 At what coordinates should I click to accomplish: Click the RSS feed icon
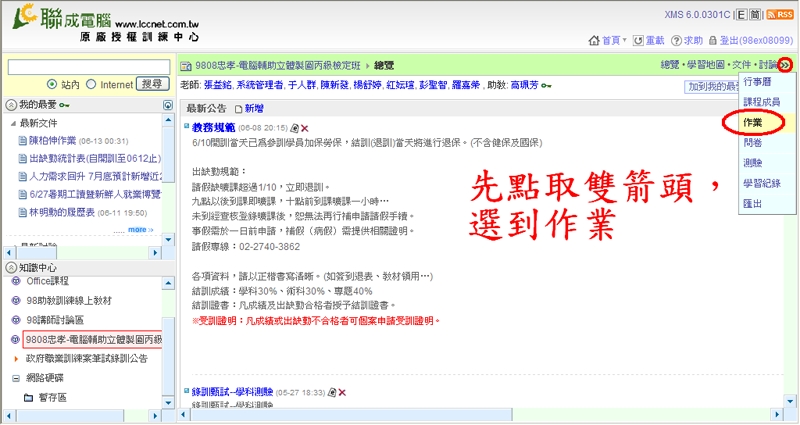point(779,15)
